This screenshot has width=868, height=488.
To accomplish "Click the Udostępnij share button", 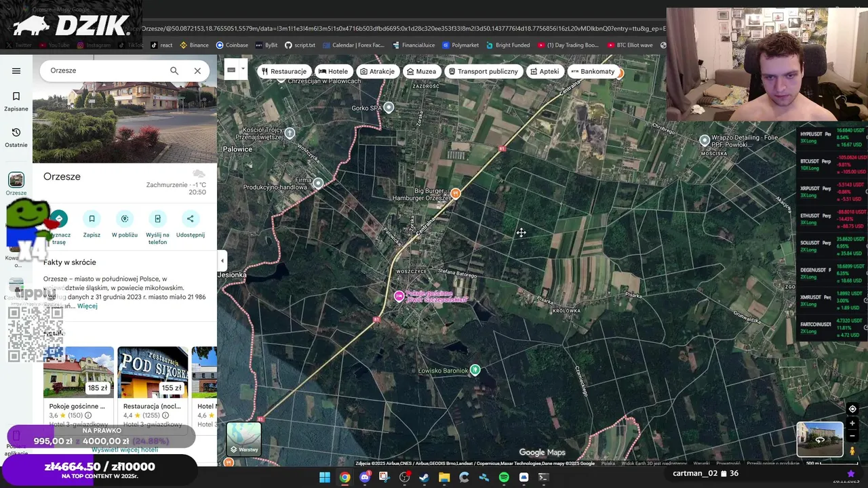I will coord(190,224).
